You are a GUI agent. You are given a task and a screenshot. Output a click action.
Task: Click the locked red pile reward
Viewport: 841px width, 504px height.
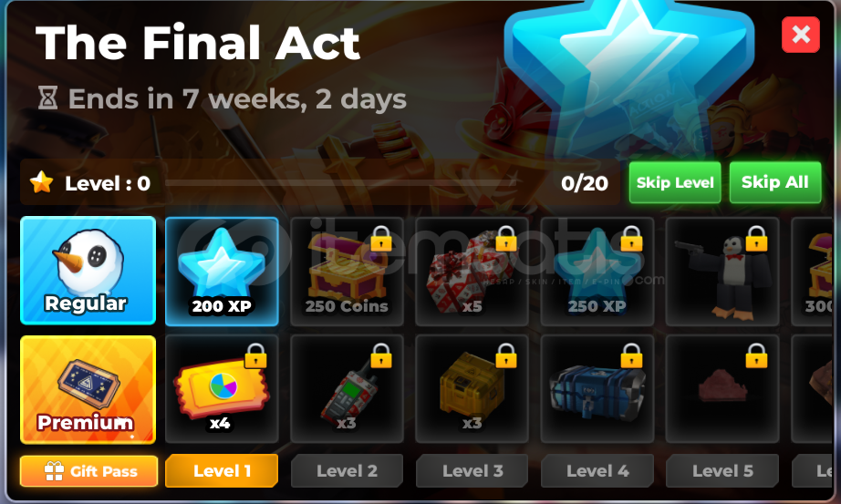(x=722, y=389)
